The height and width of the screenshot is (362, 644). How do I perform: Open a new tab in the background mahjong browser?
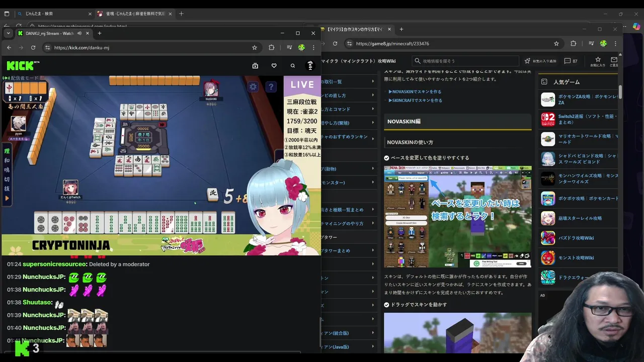pos(181,14)
